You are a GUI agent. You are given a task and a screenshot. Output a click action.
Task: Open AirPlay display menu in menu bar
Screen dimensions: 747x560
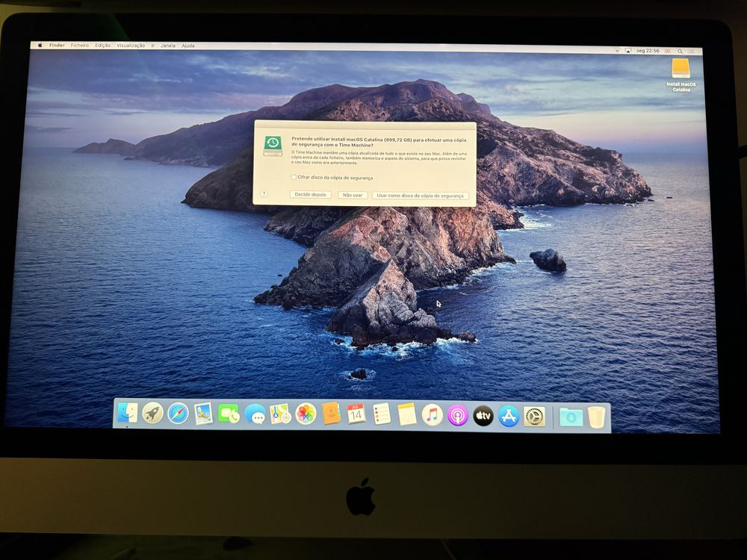(x=628, y=51)
